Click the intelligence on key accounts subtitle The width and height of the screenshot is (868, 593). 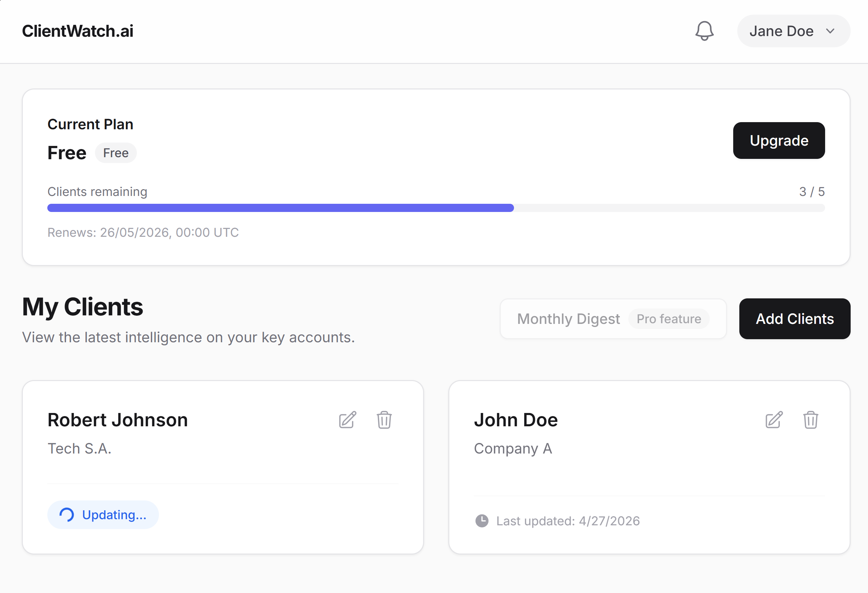click(x=188, y=337)
